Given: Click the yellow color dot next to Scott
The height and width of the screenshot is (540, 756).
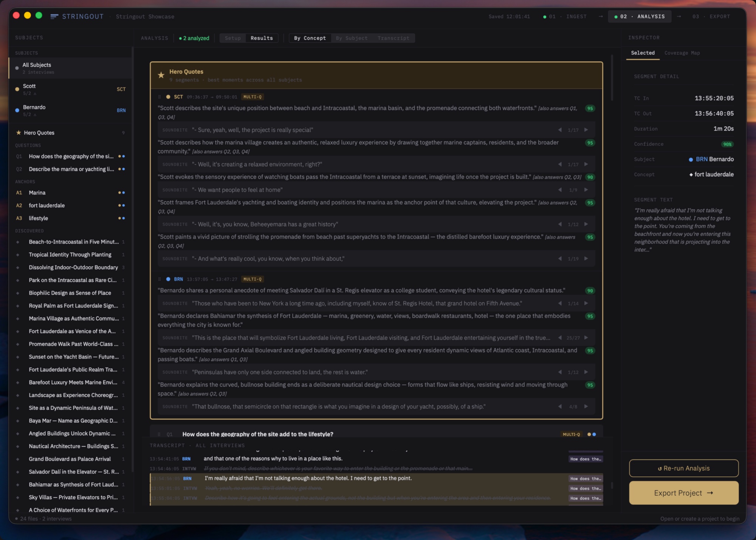Looking at the screenshot, I should coord(17,89).
